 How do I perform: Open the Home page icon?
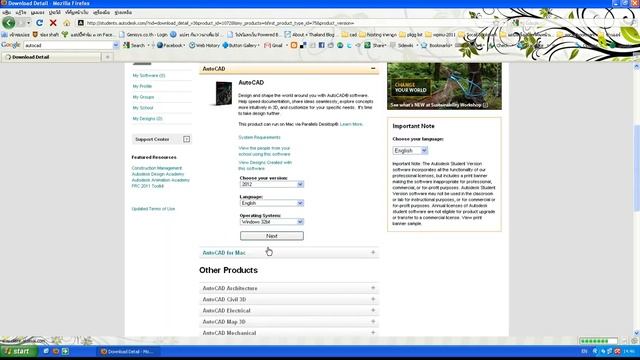[x=67, y=23]
